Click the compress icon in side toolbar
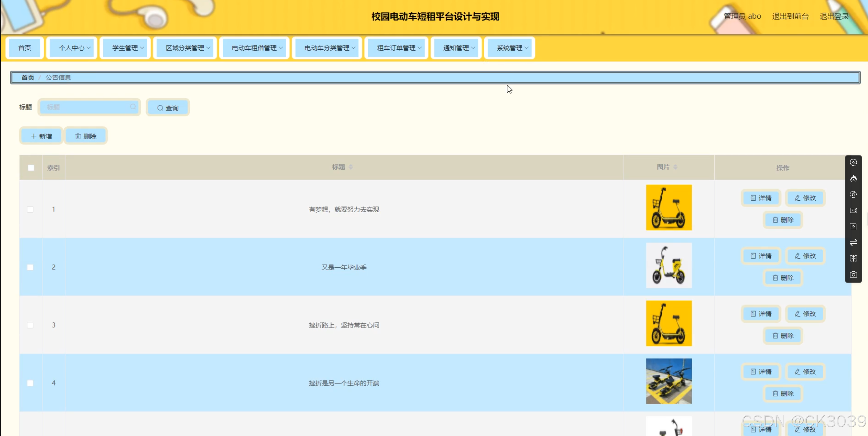 (853, 258)
